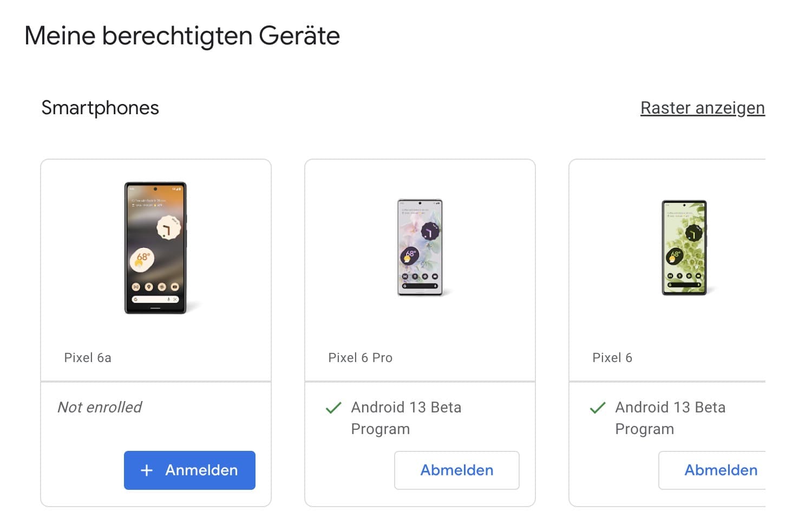The height and width of the screenshot is (525, 812).
Task: Switch to grid view via Raster anzeigen
Action: coord(702,108)
